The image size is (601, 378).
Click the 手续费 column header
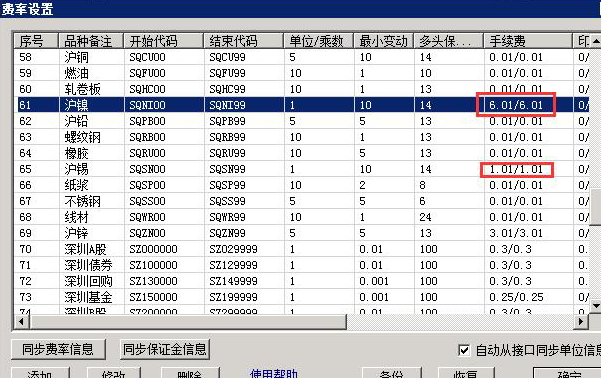(528, 41)
